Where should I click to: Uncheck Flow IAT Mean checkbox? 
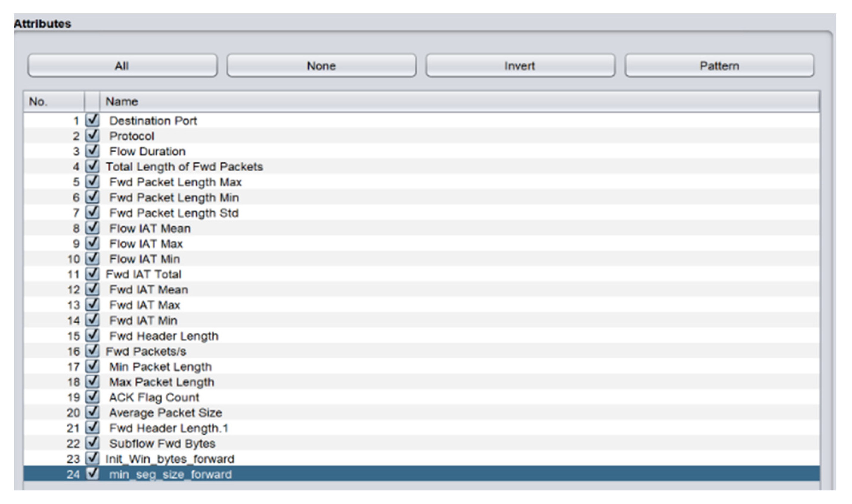pyautogui.click(x=92, y=228)
